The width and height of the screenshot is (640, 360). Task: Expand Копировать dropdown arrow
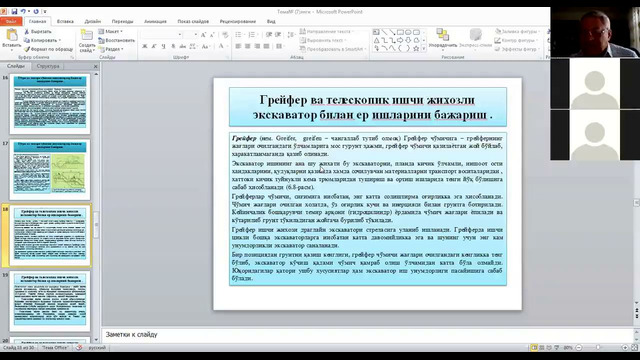(x=60, y=40)
